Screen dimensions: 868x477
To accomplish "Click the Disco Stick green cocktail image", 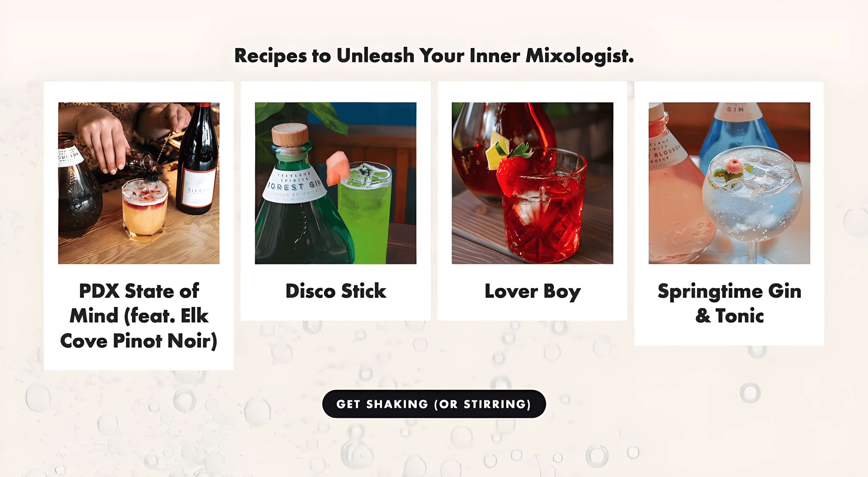I will (x=336, y=183).
